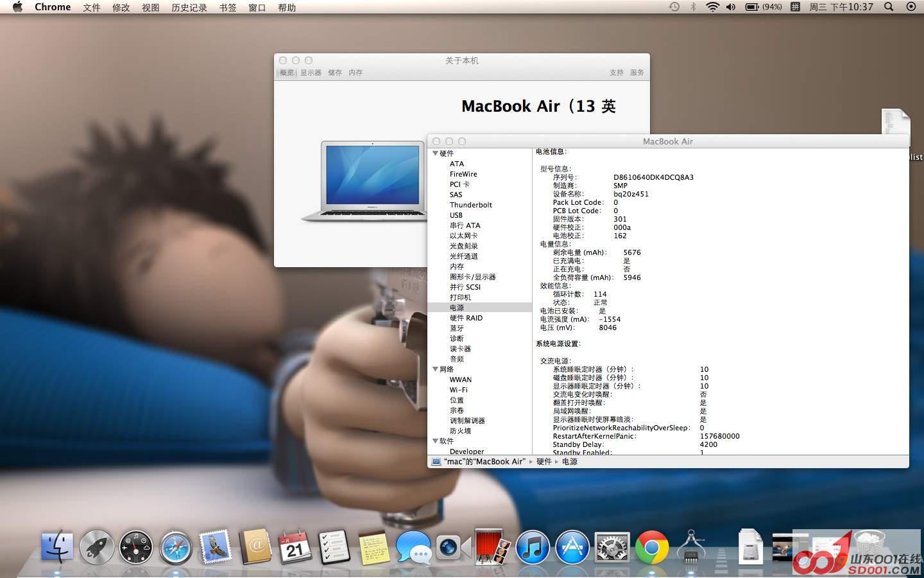Viewport: 924px width, 578px height.
Task: Click the battery 94% status icon
Action: click(764, 7)
